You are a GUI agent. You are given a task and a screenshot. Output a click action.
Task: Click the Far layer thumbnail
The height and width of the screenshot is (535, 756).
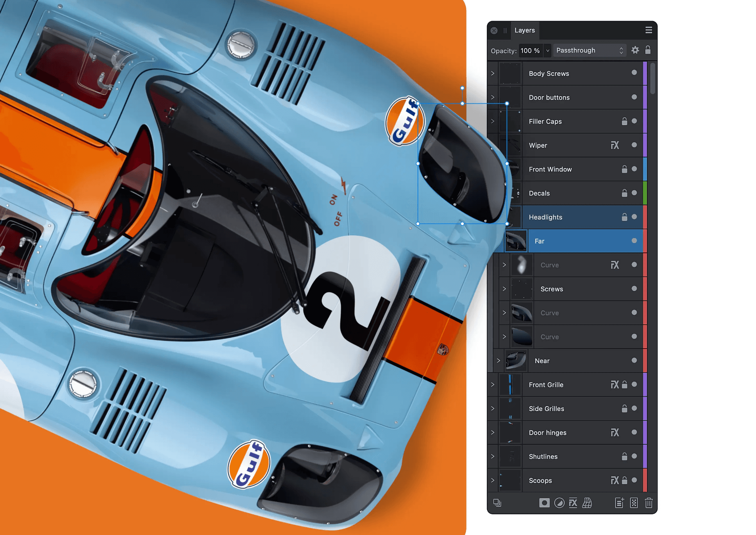(x=516, y=241)
